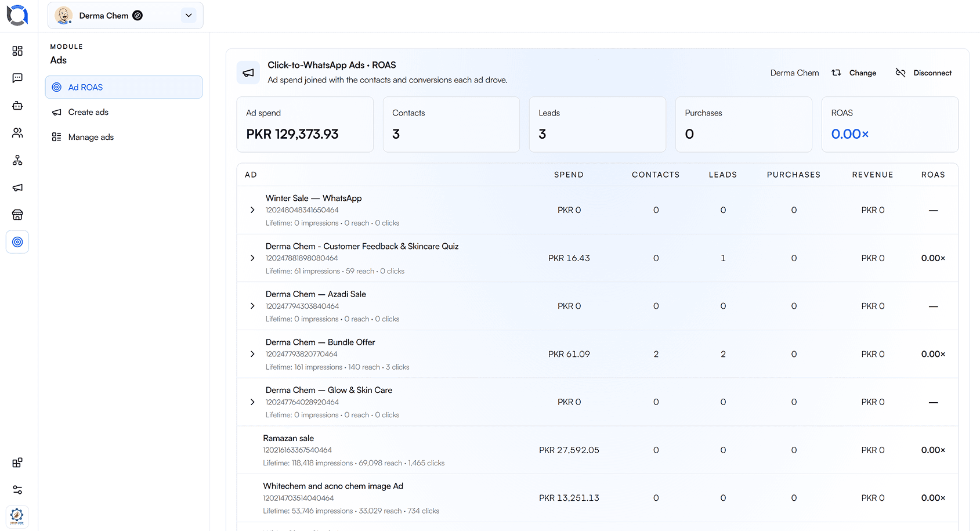Expand the Derma Chem — Bundle Offer row
980x531 pixels.
[x=252, y=354]
